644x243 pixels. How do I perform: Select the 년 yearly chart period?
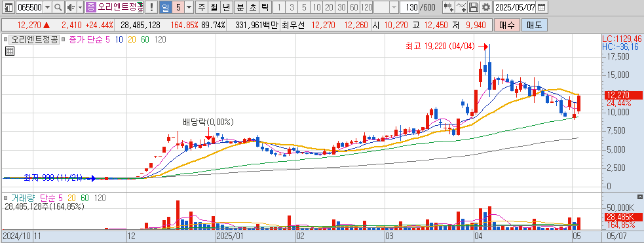[226, 7]
